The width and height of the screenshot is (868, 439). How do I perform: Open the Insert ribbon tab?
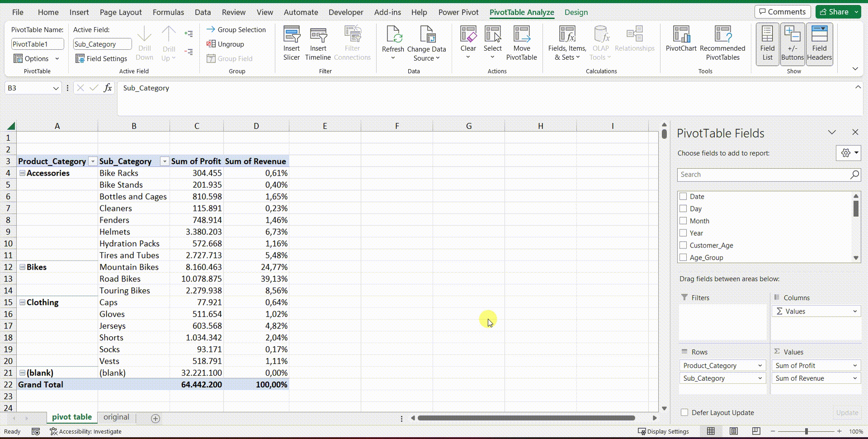coord(79,12)
